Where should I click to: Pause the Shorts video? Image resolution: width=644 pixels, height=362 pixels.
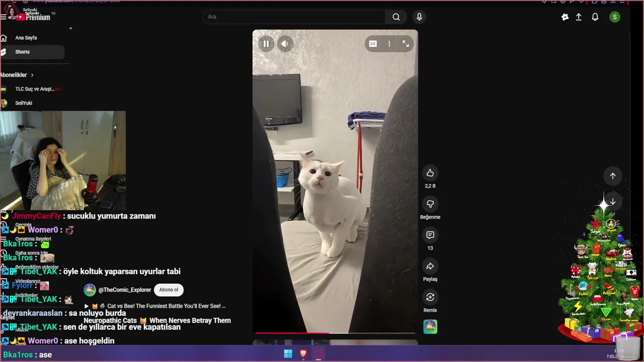(266, 44)
